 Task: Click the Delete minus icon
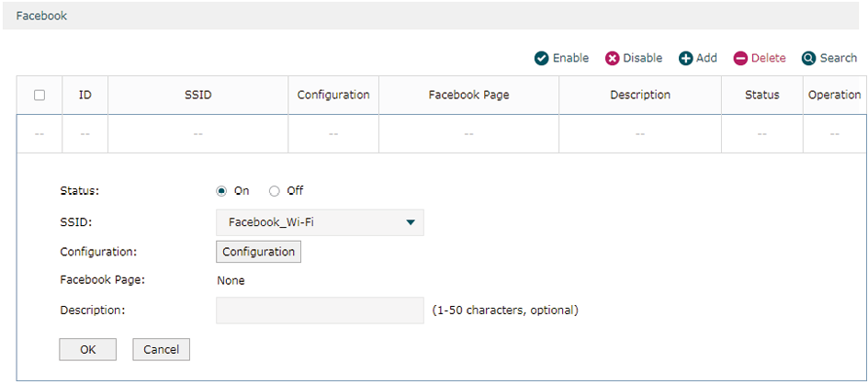(740, 58)
